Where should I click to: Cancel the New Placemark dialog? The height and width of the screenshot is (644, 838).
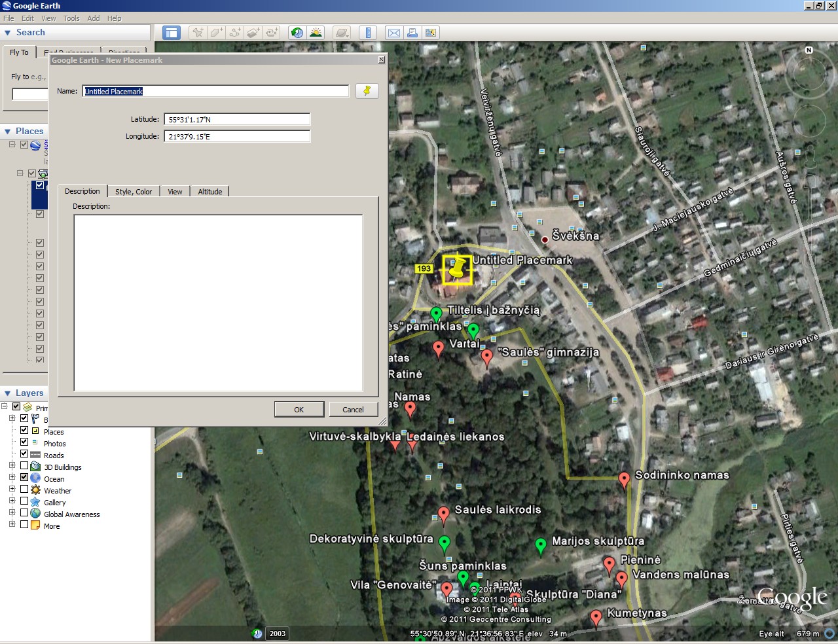pos(353,410)
